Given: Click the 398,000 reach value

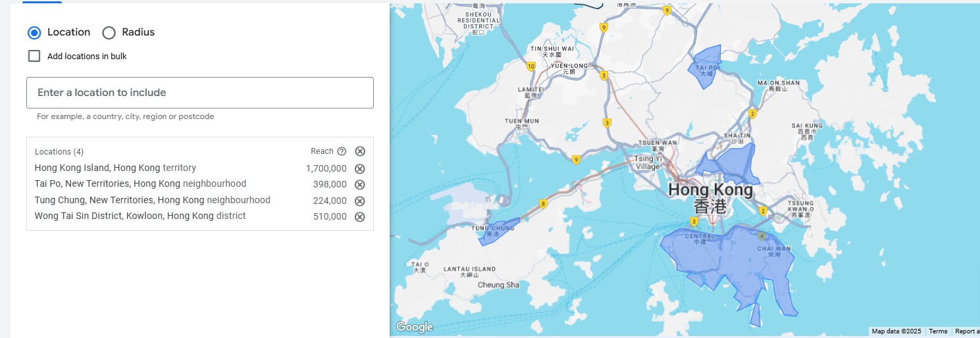Looking at the screenshot, I should pos(330,184).
